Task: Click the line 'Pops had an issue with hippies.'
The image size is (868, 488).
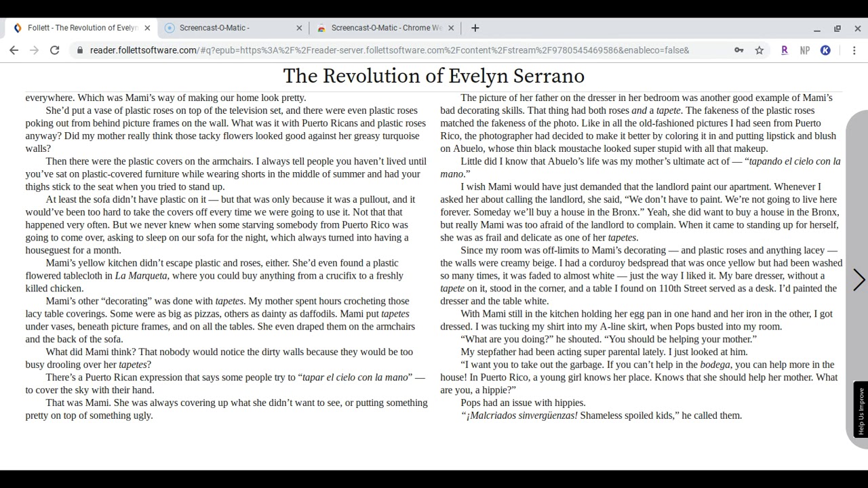Action: [523, 403]
